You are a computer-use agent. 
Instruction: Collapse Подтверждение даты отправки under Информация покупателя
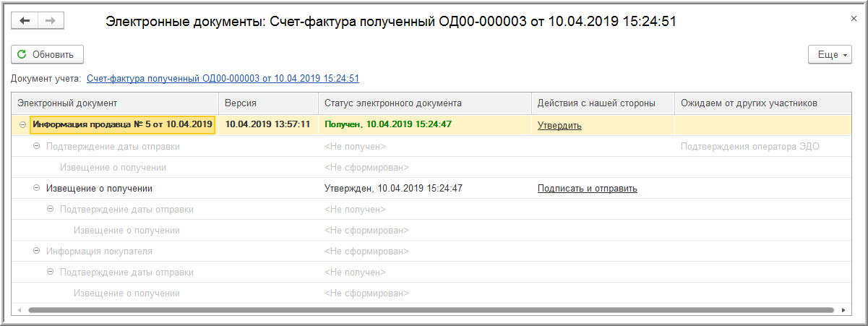51,272
